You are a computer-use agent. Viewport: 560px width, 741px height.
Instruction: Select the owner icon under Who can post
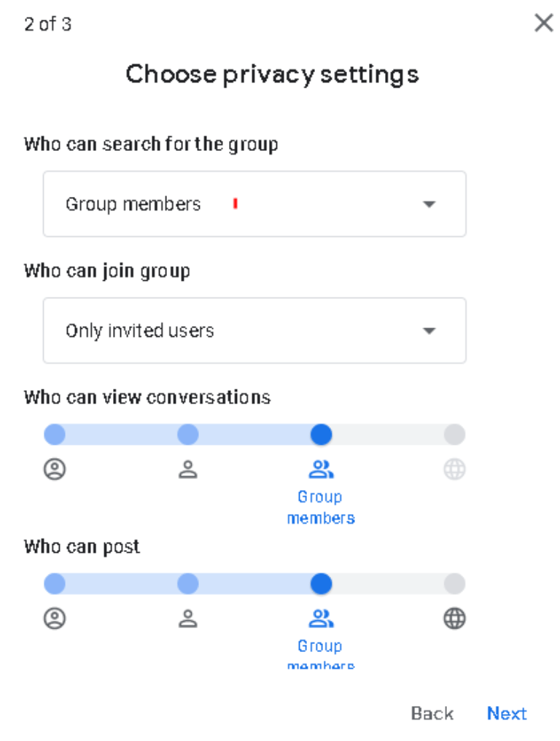coord(55,619)
